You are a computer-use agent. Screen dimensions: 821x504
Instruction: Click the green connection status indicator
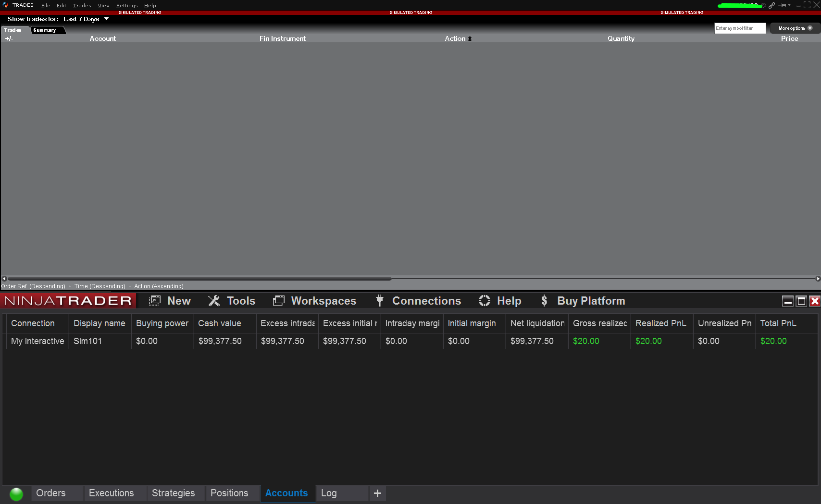(16, 493)
